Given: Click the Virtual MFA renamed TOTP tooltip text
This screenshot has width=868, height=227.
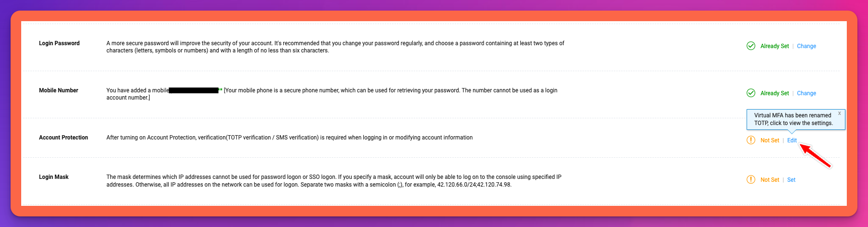Looking at the screenshot, I should 793,119.
